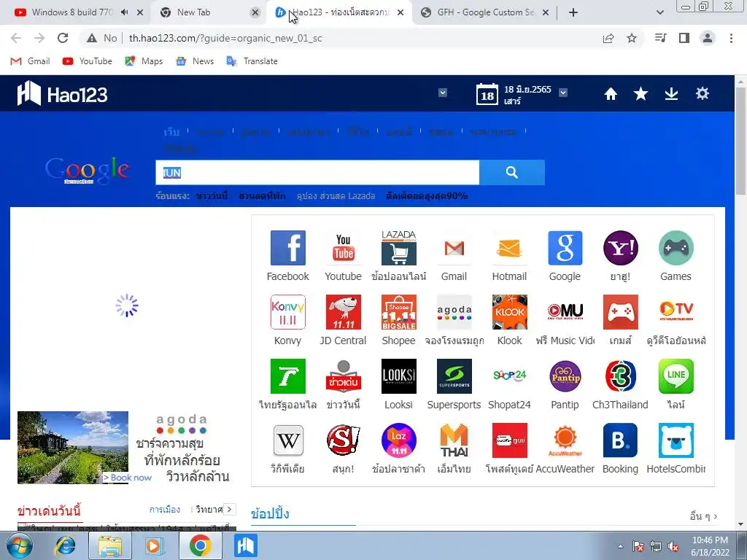The image size is (747, 560).
Task: Bookmark this page with the star
Action: [632, 38]
